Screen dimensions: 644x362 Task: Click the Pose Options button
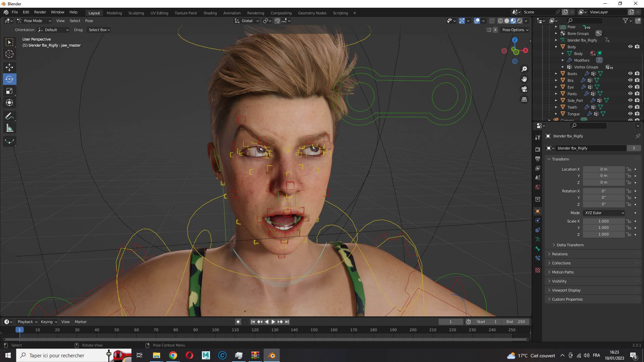point(515,30)
